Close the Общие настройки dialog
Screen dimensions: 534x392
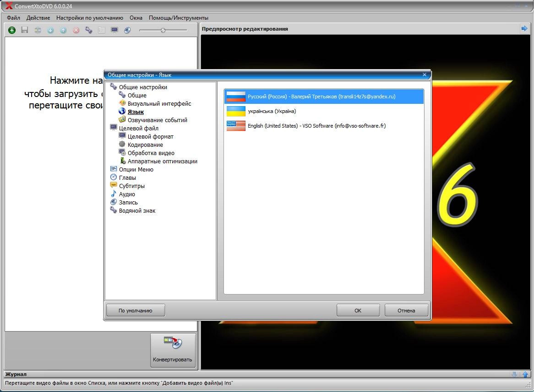tap(425, 75)
